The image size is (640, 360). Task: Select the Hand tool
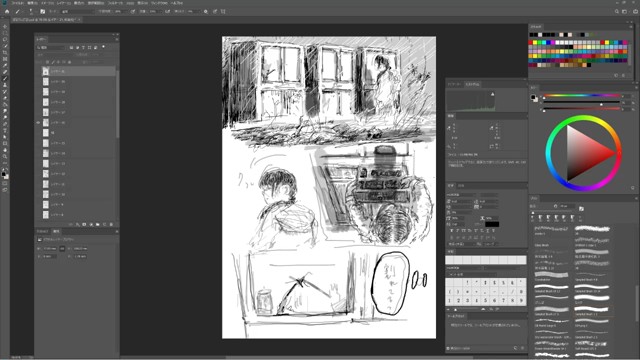tap(5, 150)
